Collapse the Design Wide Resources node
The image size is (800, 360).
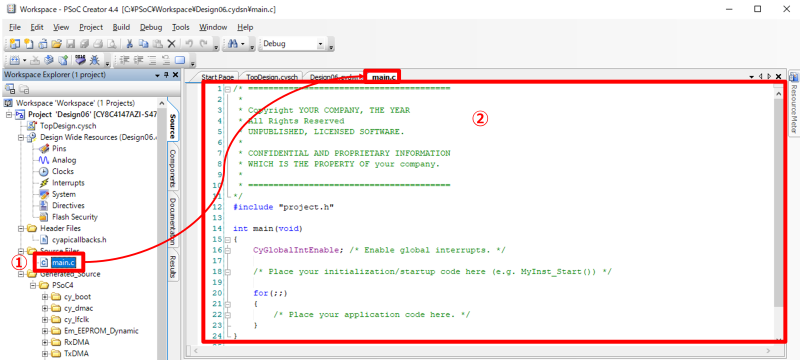(21, 137)
